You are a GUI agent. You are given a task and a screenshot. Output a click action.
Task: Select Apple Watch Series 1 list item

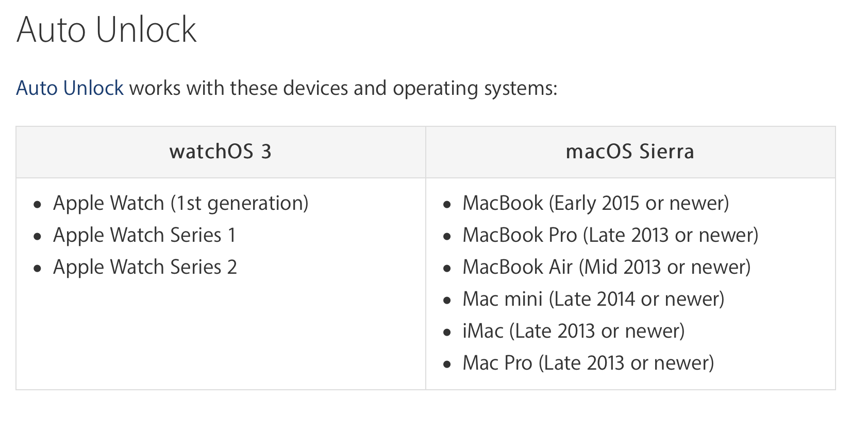[x=144, y=235]
